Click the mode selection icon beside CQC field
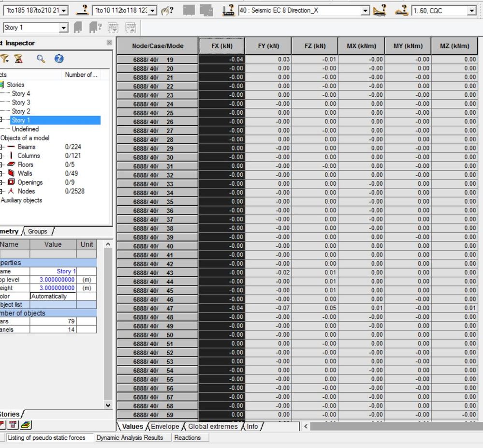Screen dimensions: 483x448 401,10
